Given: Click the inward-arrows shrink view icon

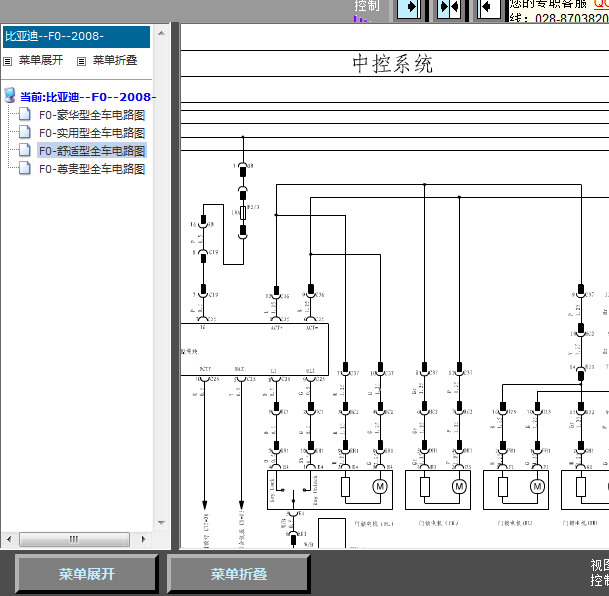Looking at the screenshot, I should coord(449,9).
